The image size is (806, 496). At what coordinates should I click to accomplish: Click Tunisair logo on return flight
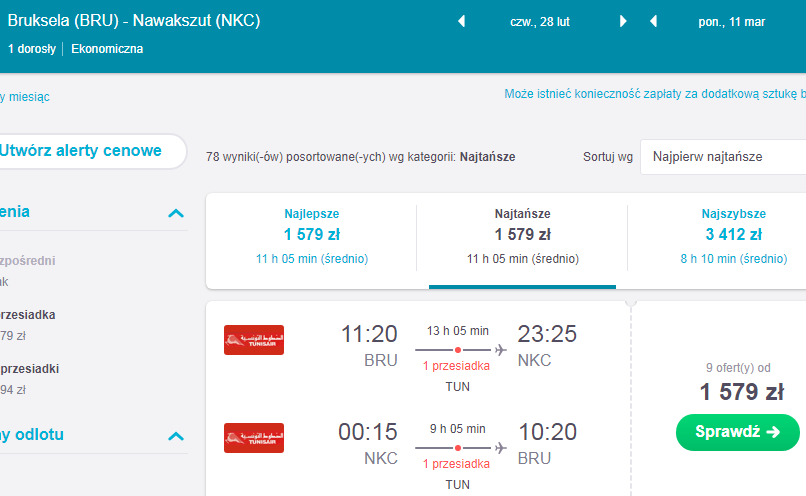point(254,438)
